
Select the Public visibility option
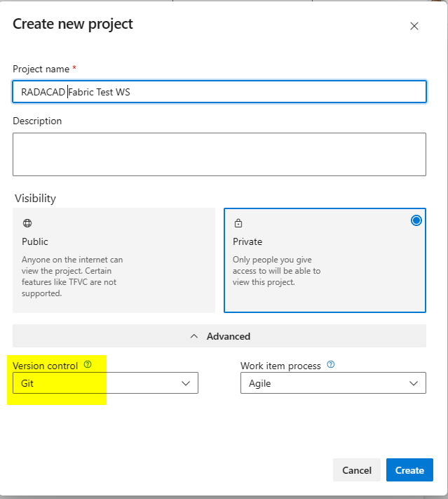pyautogui.click(x=114, y=260)
